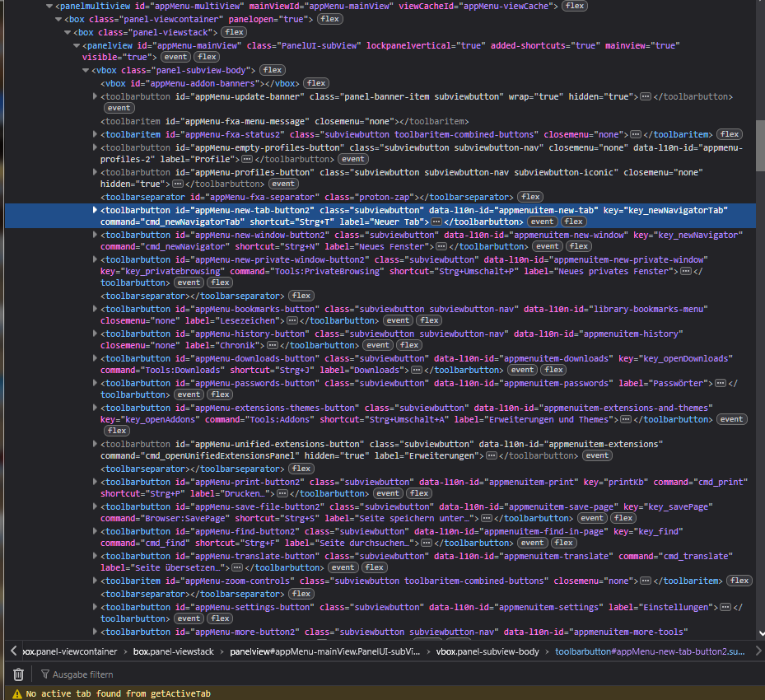Focus the 'Ausgabe filtern' filter field
Viewport: 765px width, 700px height.
(82, 674)
